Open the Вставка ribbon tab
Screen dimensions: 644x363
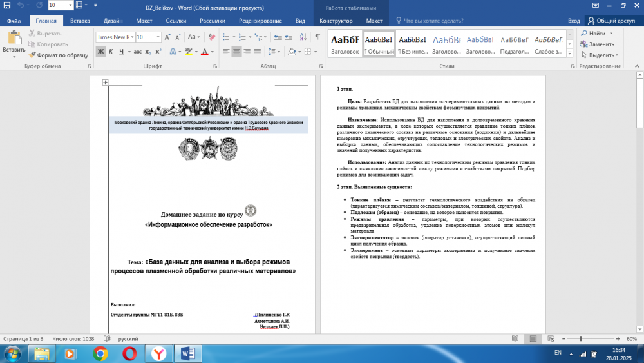coord(80,21)
